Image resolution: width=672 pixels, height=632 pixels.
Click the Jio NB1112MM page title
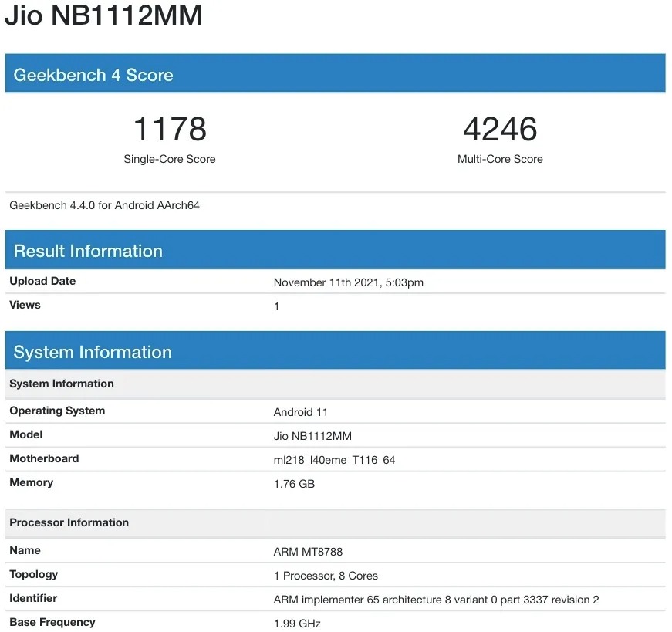[104, 15]
